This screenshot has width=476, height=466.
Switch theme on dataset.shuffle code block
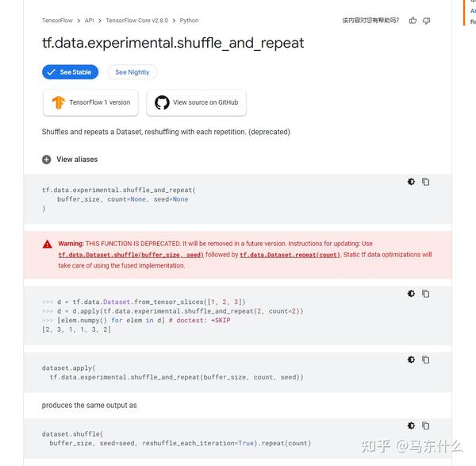coord(411,426)
